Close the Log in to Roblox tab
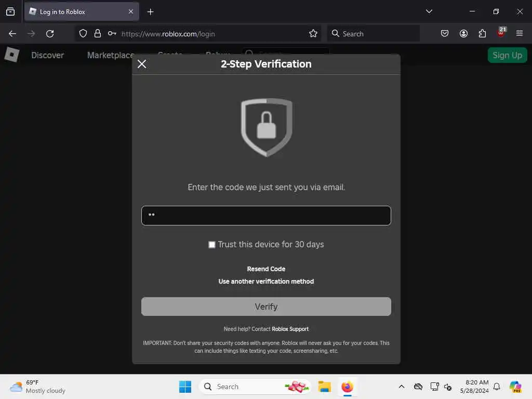This screenshot has width=532, height=399. click(x=131, y=11)
